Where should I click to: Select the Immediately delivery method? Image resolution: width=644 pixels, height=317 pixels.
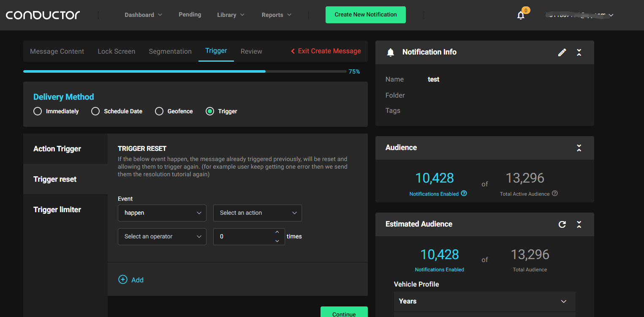pos(38,111)
